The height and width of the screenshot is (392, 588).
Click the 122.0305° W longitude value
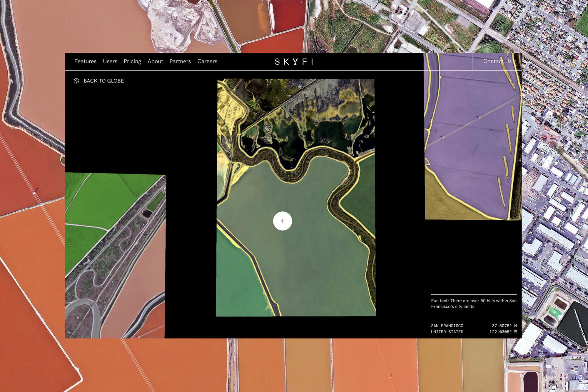tap(503, 332)
